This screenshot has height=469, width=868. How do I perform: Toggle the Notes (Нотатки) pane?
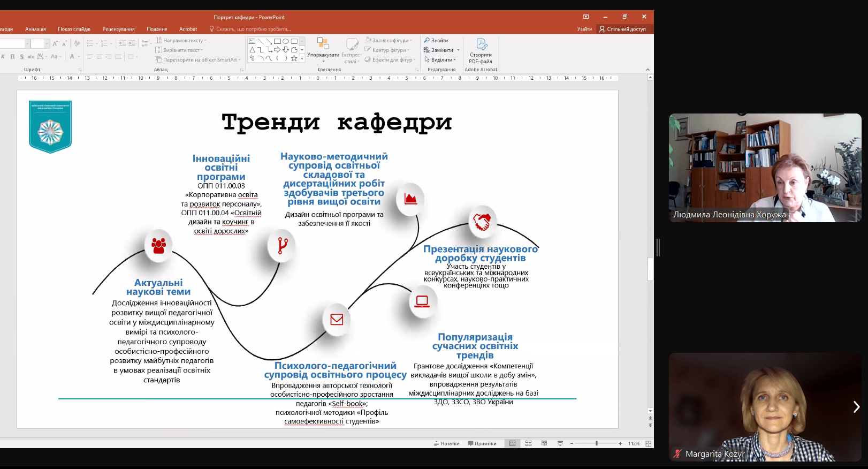tap(446, 443)
